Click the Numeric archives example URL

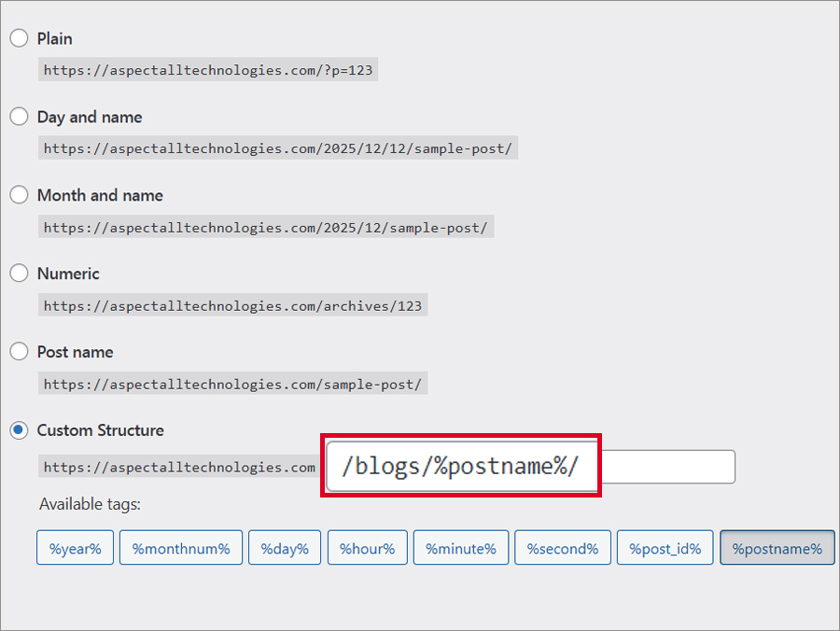[x=232, y=304]
